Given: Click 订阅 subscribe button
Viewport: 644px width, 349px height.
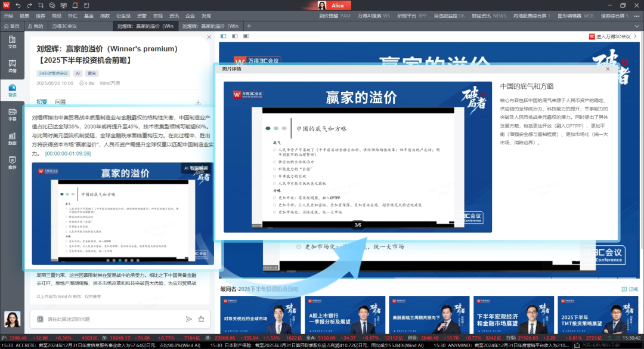Looking at the screenshot, I should pyautogui.click(x=630, y=289).
